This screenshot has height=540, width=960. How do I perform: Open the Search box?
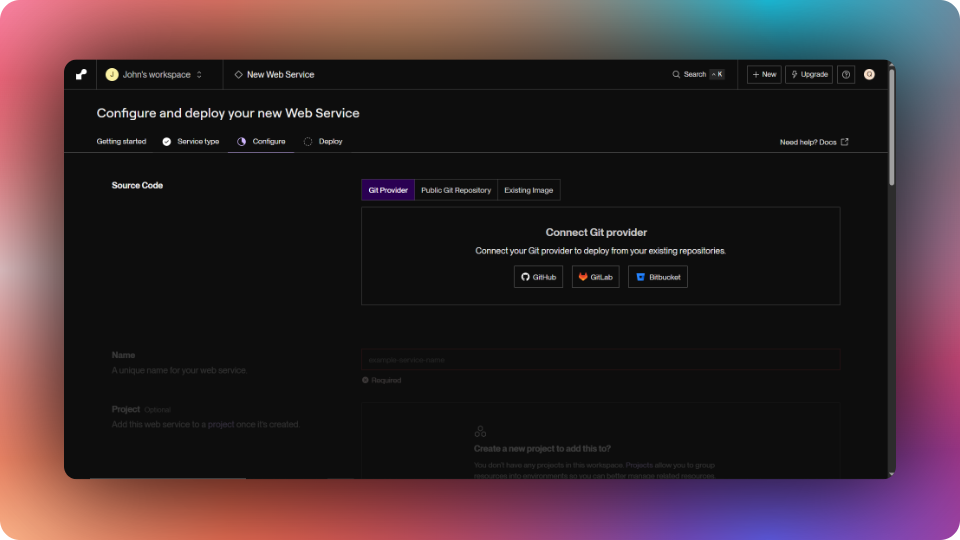698,74
